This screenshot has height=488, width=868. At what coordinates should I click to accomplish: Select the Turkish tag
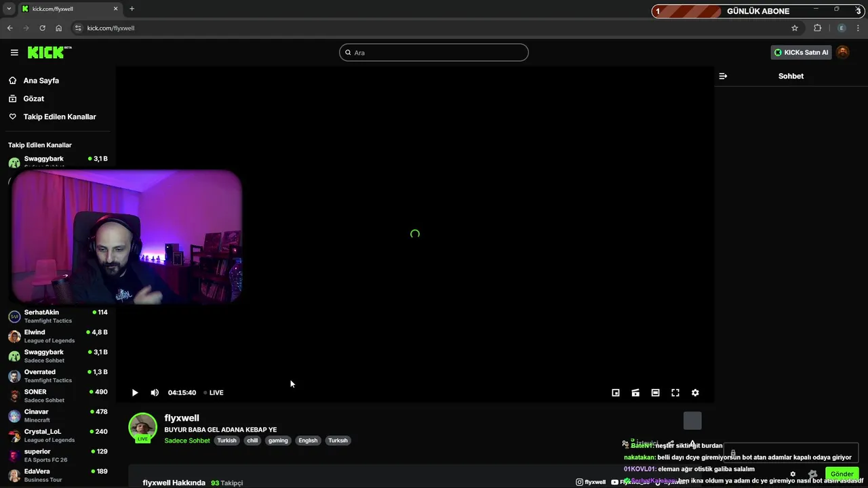click(x=226, y=441)
